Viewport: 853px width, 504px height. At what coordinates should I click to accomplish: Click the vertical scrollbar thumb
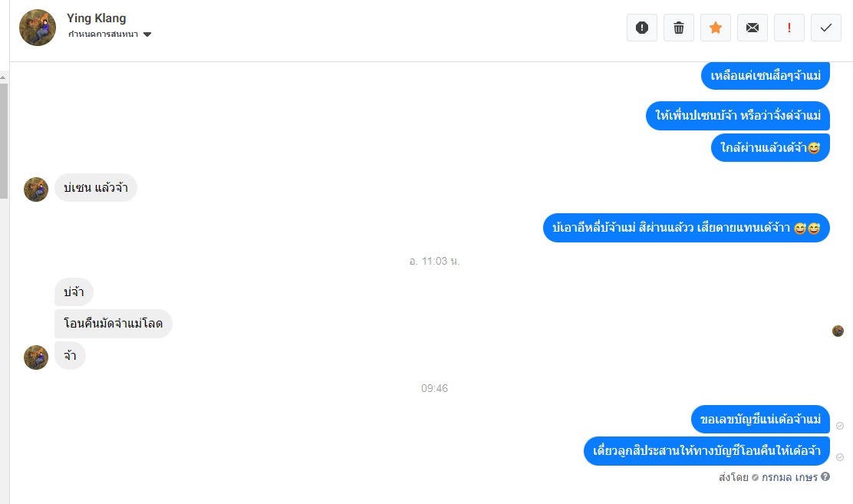pyautogui.click(x=4, y=140)
